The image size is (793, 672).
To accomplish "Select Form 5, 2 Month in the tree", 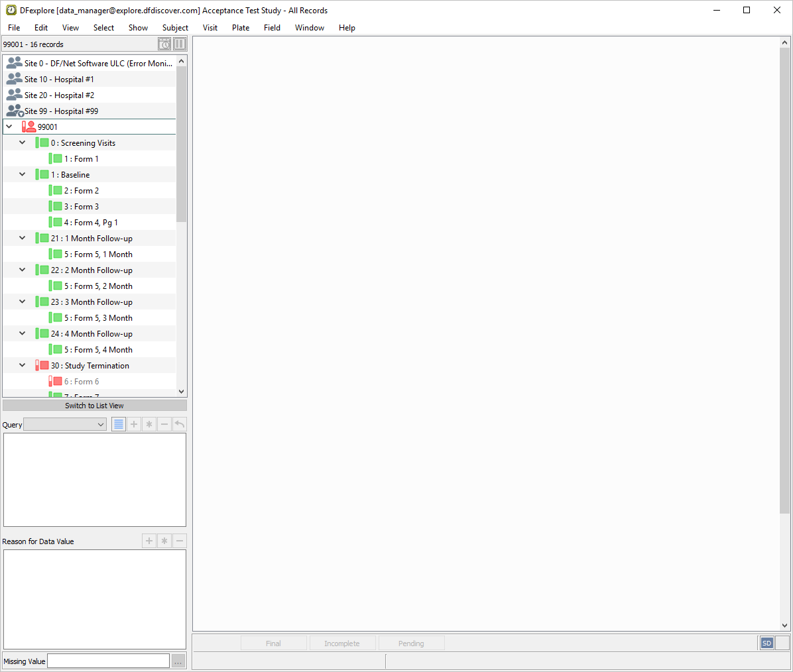I will [x=98, y=286].
